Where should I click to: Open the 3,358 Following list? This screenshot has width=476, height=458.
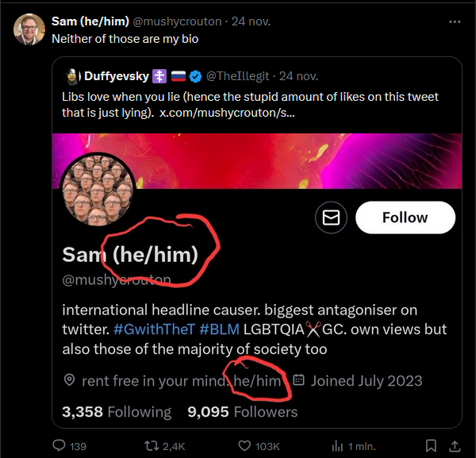click(x=116, y=411)
